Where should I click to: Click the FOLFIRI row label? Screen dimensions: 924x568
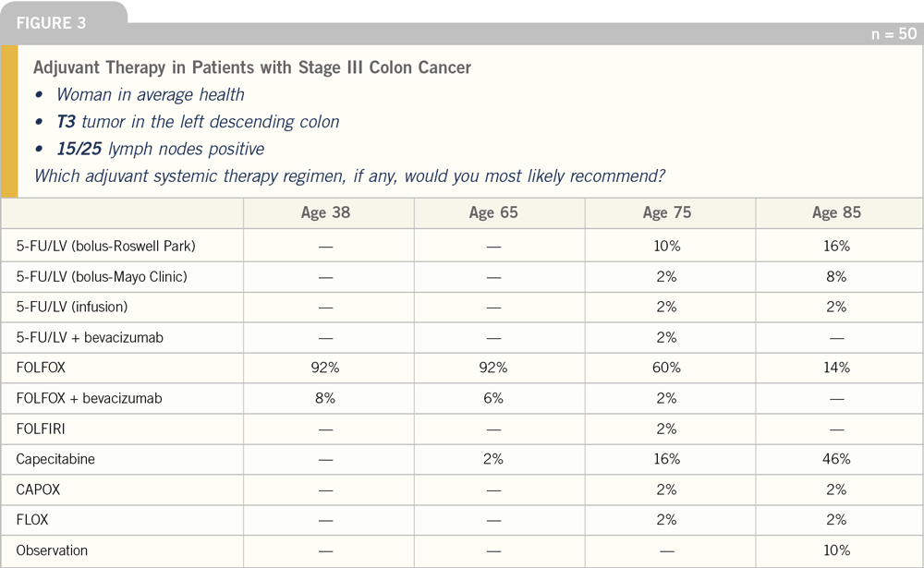click(41, 429)
